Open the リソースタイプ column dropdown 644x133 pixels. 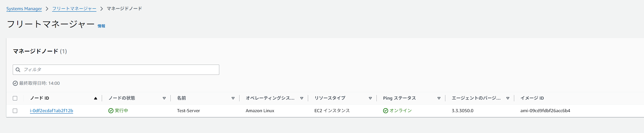(x=370, y=98)
